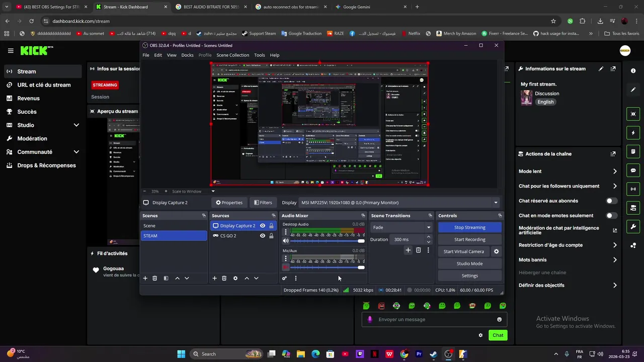Open scene filters icon in the Scenes toolbar
The height and width of the screenshot is (362, 644).
[x=166, y=278]
